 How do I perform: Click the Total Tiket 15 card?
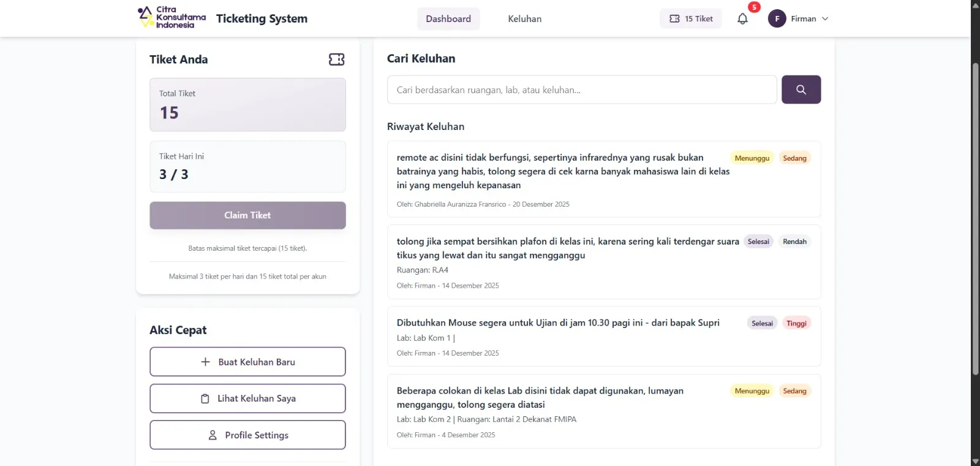pos(247,105)
